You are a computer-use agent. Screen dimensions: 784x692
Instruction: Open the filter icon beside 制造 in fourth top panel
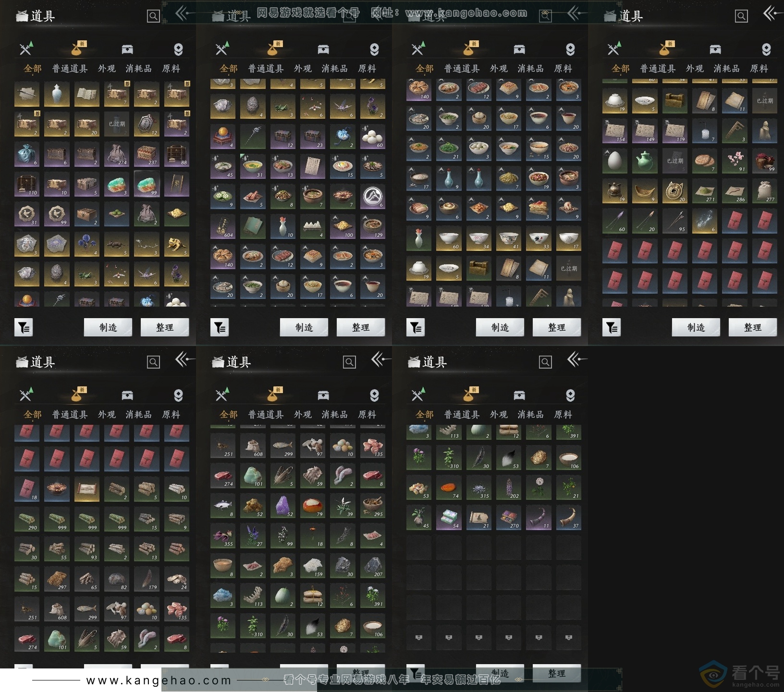(612, 328)
